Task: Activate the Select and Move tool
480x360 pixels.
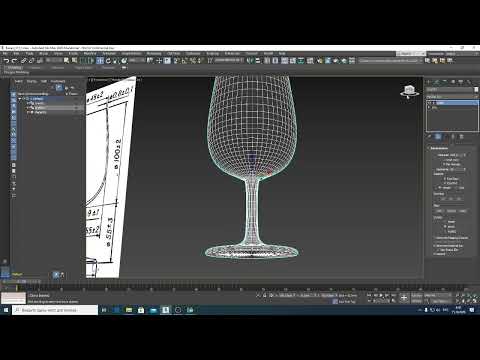Action: coord(100,61)
